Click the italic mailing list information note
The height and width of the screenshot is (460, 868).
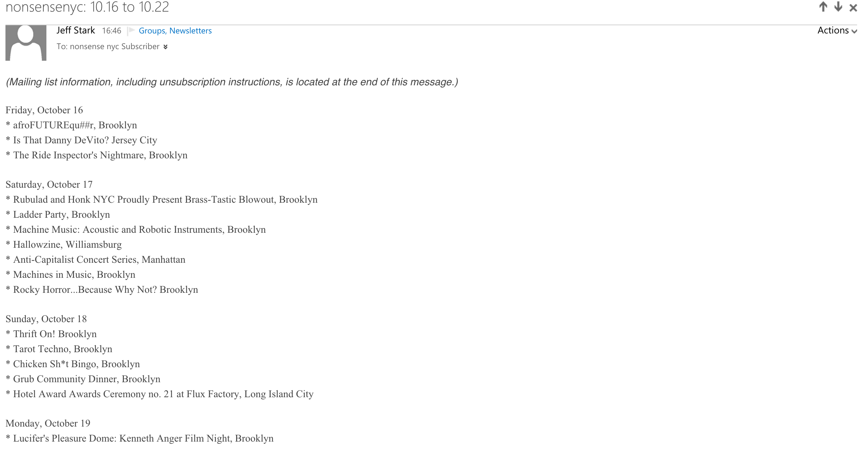click(x=232, y=82)
